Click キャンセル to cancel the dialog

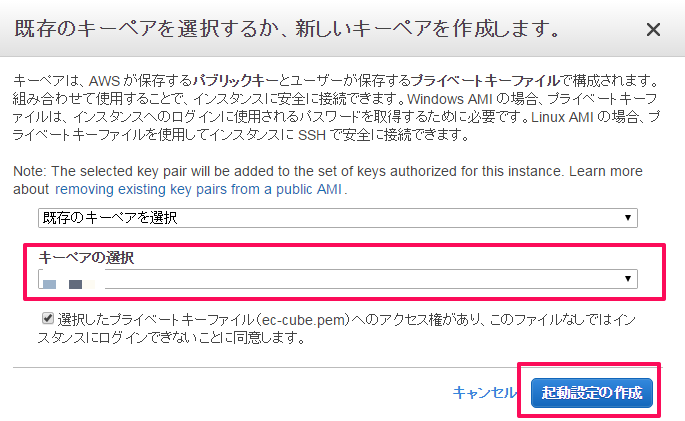(x=484, y=393)
